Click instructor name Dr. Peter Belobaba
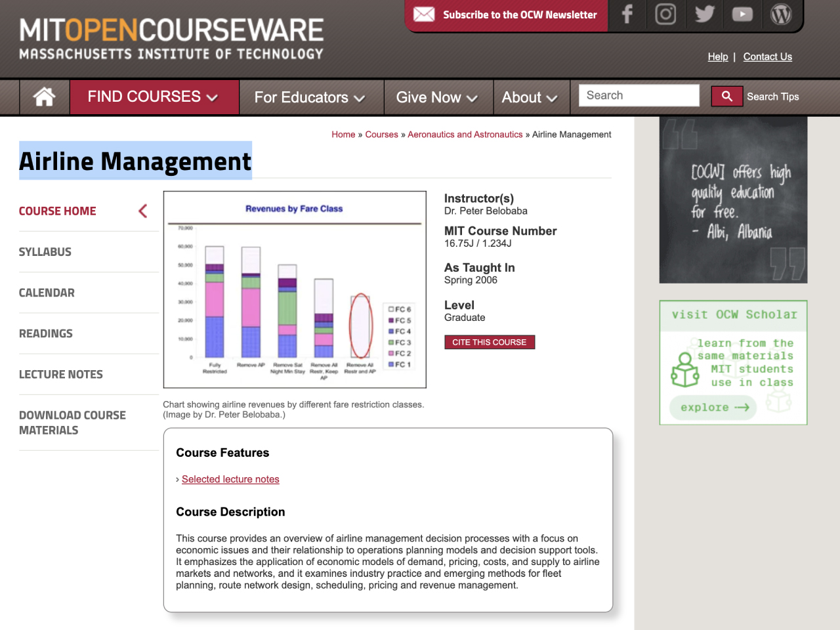The width and height of the screenshot is (840, 630). [x=486, y=211]
